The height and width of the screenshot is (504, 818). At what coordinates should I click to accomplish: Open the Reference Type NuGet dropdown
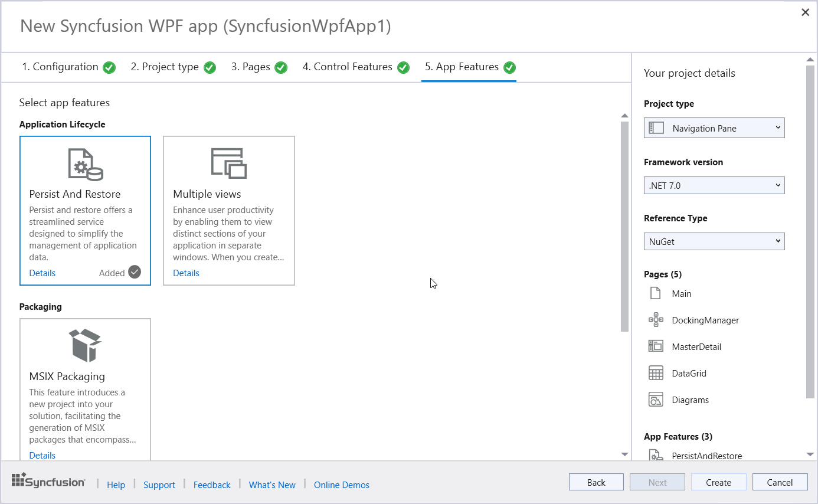(x=714, y=241)
